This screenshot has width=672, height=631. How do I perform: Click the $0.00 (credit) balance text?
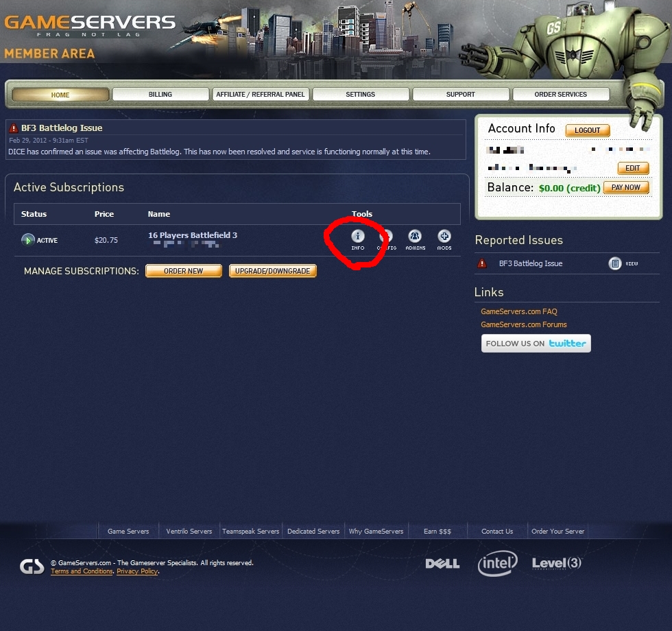click(x=570, y=188)
